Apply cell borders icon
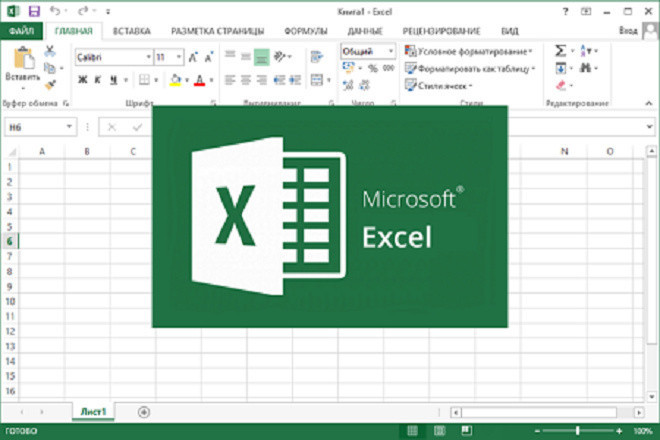 pyautogui.click(x=144, y=80)
